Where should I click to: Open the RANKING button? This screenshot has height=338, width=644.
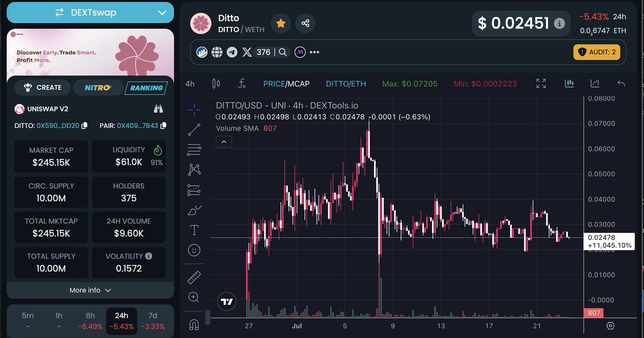[146, 87]
